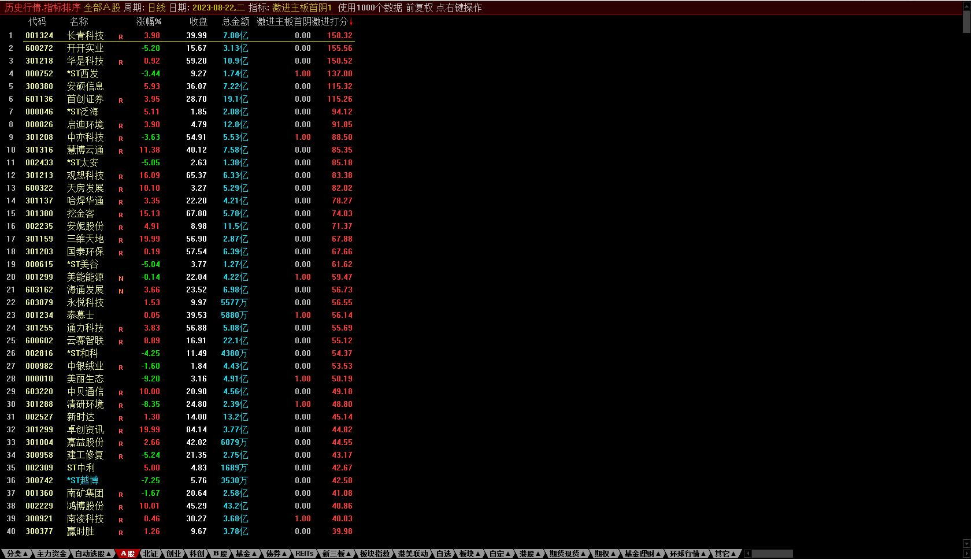This screenshot has width=971, height=560.
Task: Sort by 激进打分 column header
Action: [x=331, y=21]
